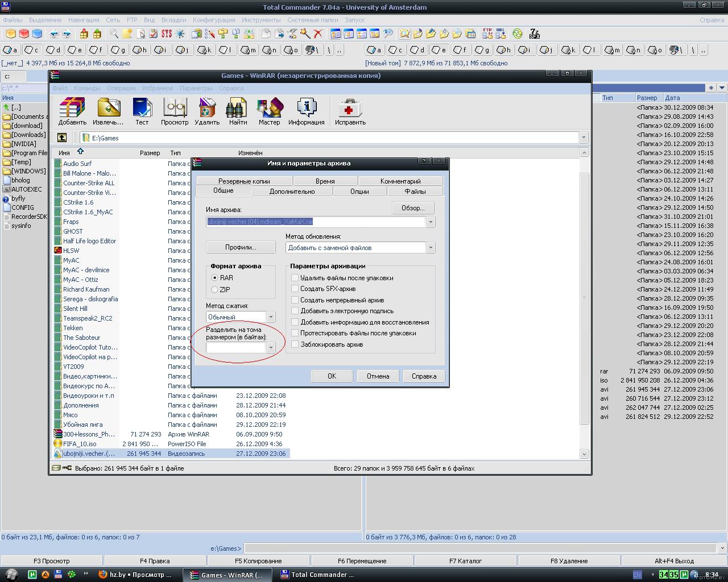Click the archive name input field
The height and width of the screenshot is (582, 728).
tap(316, 222)
